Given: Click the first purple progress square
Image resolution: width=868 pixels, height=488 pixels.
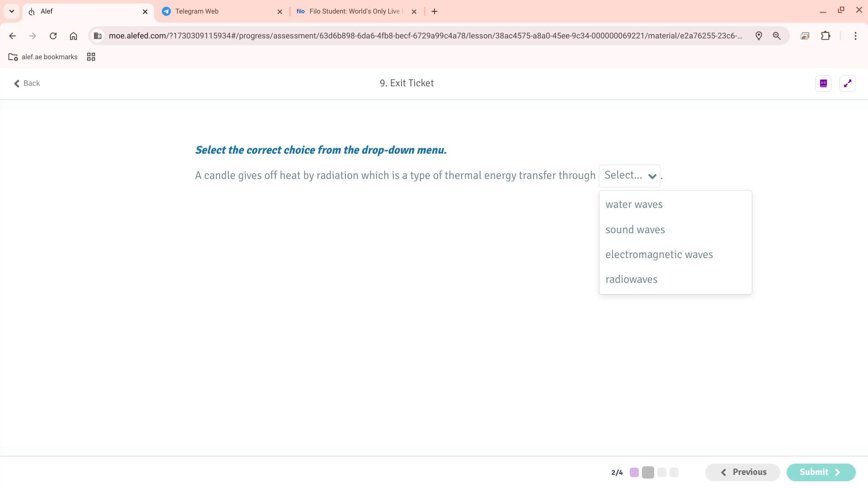Looking at the screenshot, I should (634, 472).
